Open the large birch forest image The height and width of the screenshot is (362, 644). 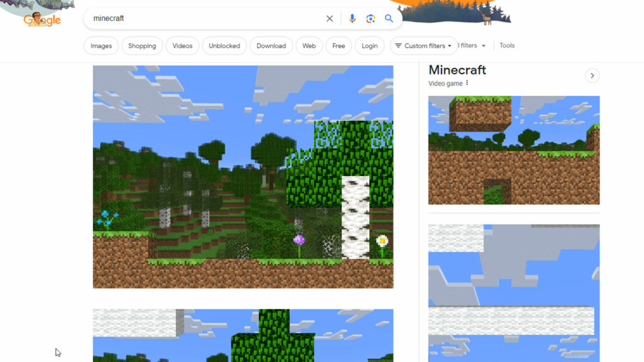click(x=243, y=177)
